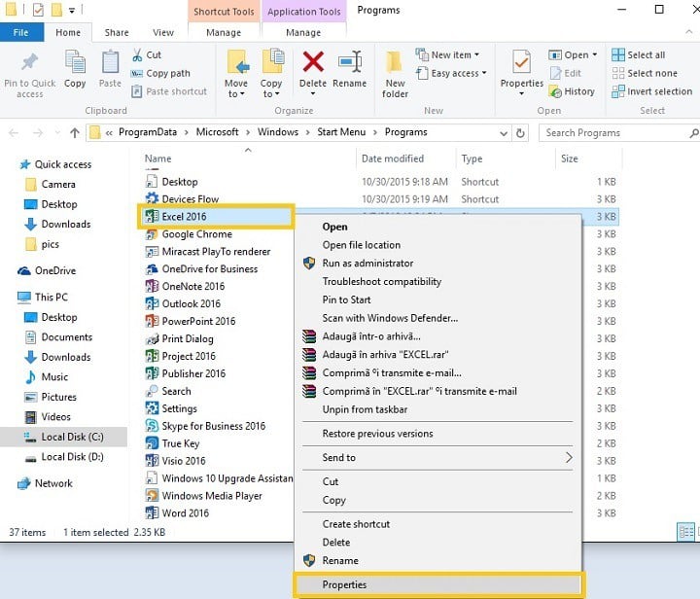Choose Properties in the context menu
The width and height of the screenshot is (700, 599).
[437, 584]
